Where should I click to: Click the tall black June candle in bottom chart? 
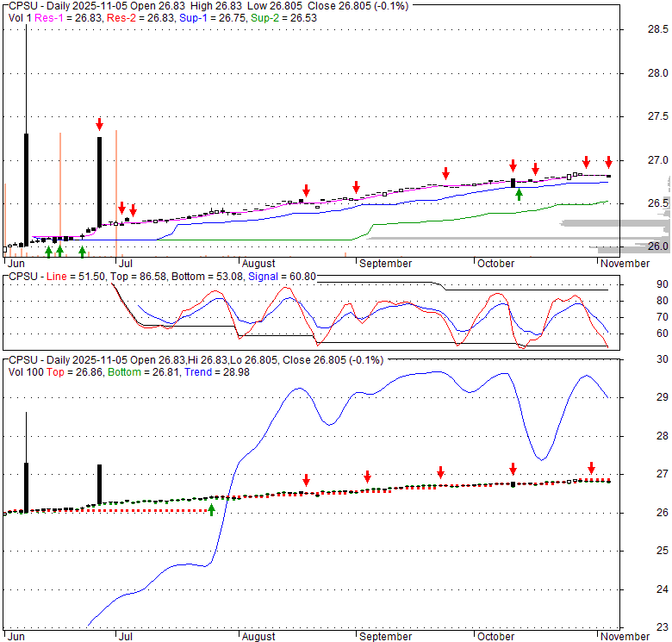[x=27, y=487]
